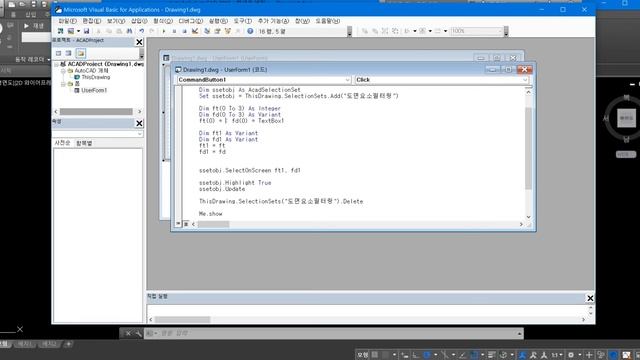Switch to Full Module View in the code window
This screenshot has height=360, width=640.
click(186, 224)
